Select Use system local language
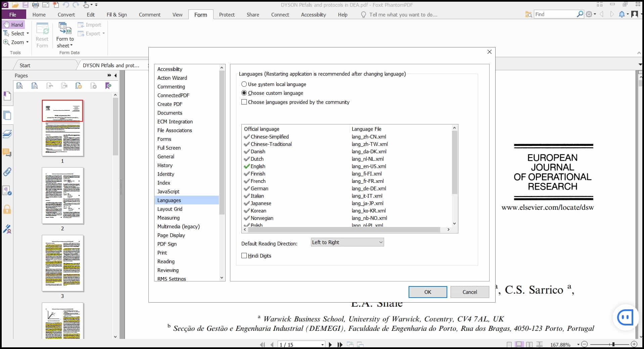This screenshot has width=644, height=349. tap(274, 84)
